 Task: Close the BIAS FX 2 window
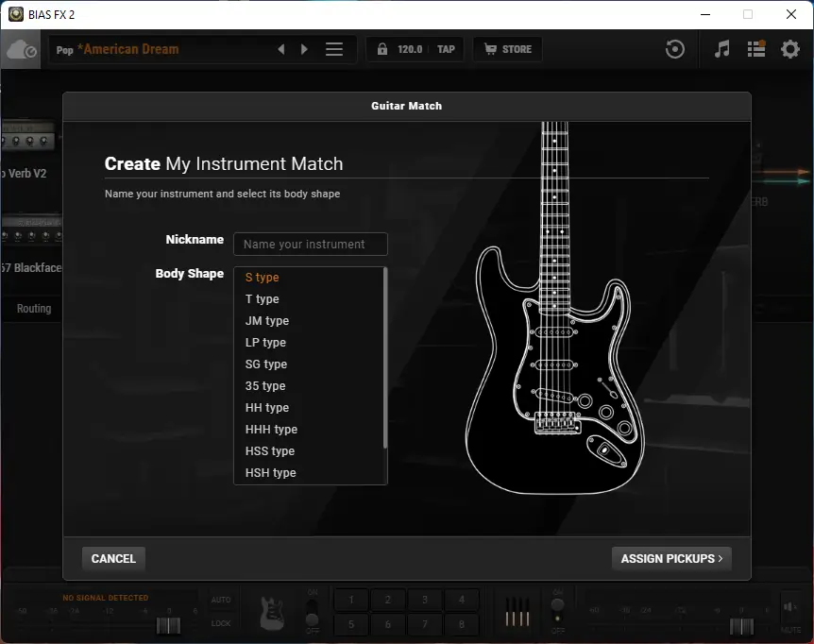point(790,14)
